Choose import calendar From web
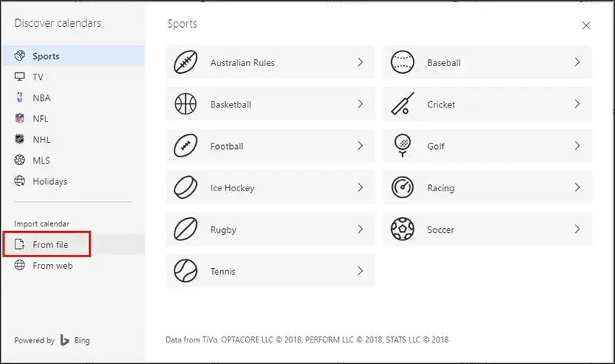Screen dimensions: 615x364 [x=52, y=266]
